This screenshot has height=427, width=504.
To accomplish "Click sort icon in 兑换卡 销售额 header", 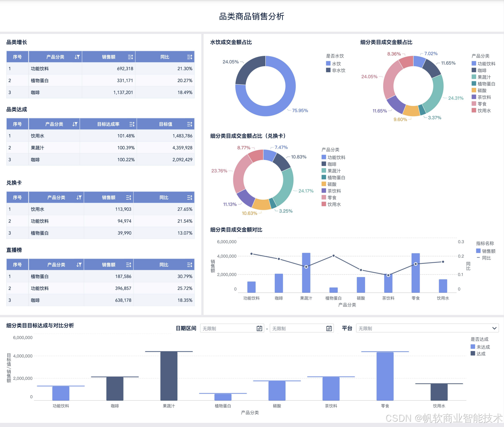I will pos(129,197).
